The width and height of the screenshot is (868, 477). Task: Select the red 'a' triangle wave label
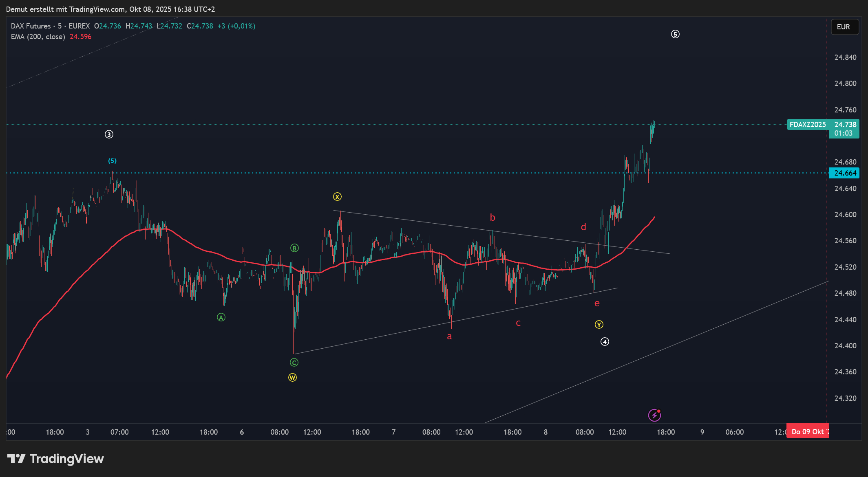click(449, 336)
